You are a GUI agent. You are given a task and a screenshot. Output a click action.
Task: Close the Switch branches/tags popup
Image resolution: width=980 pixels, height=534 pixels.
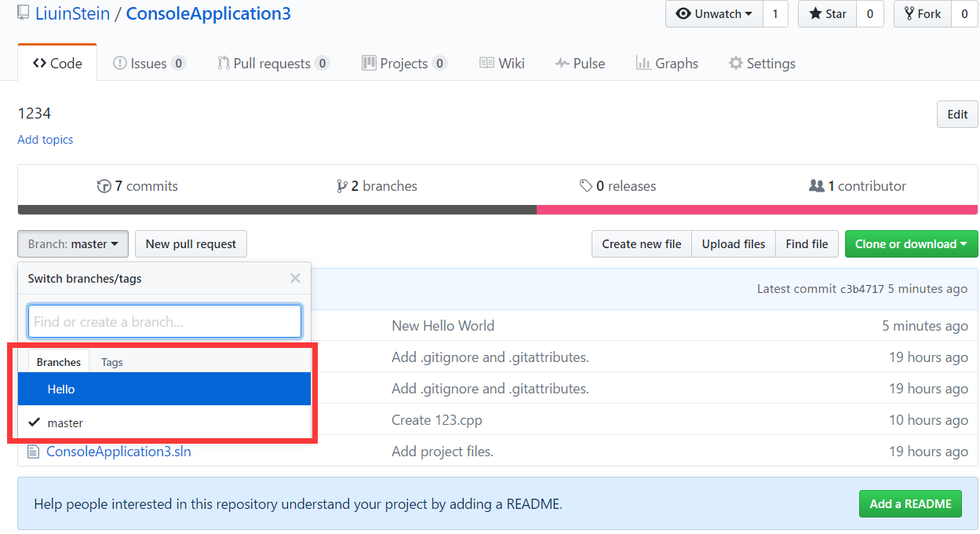coord(295,278)
